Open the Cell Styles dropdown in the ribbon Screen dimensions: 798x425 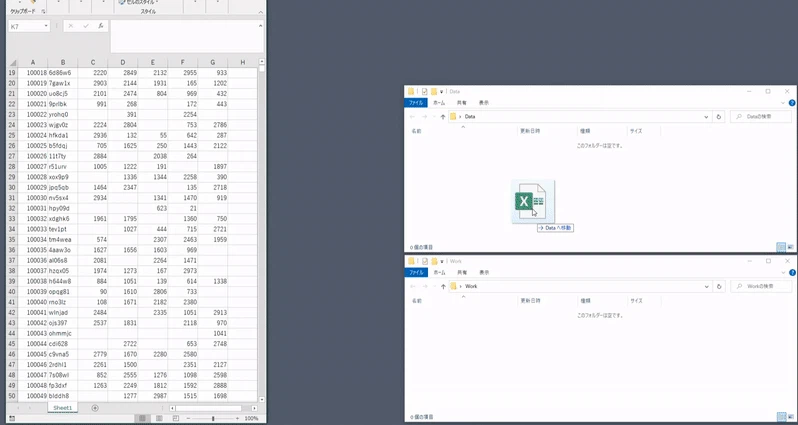[137, 2]
